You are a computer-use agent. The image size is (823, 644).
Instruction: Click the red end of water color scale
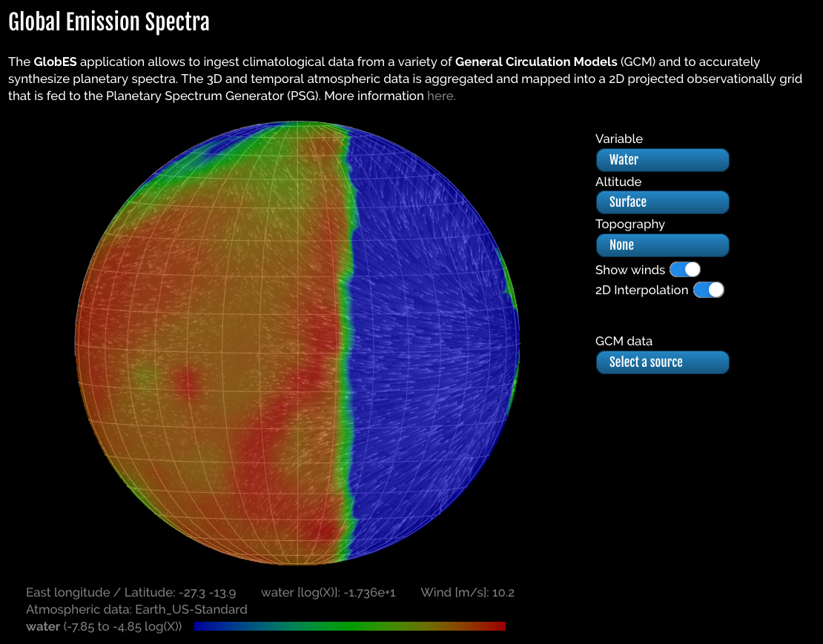point(493,626)
